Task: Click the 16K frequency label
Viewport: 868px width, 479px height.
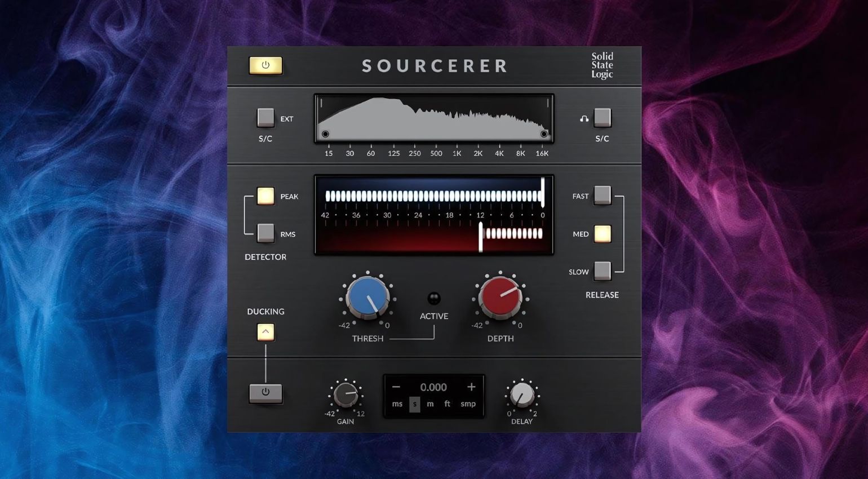Action: (542, 153)
